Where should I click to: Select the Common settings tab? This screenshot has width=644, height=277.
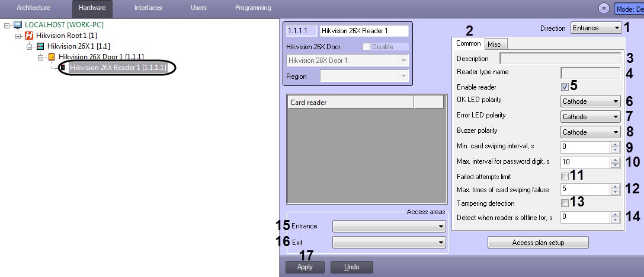point(468,43)
